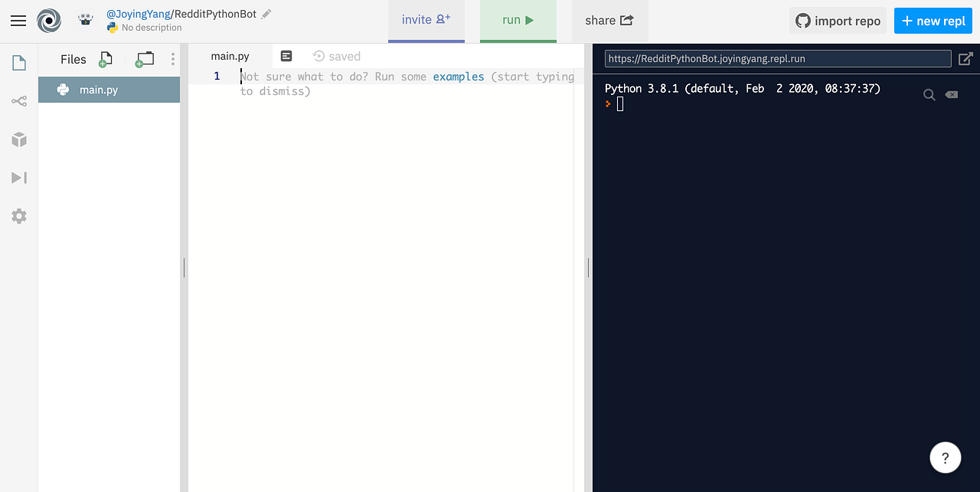Screen dimensions: 980x492
Task: Add a new folder to the repl
Action: 144,58
